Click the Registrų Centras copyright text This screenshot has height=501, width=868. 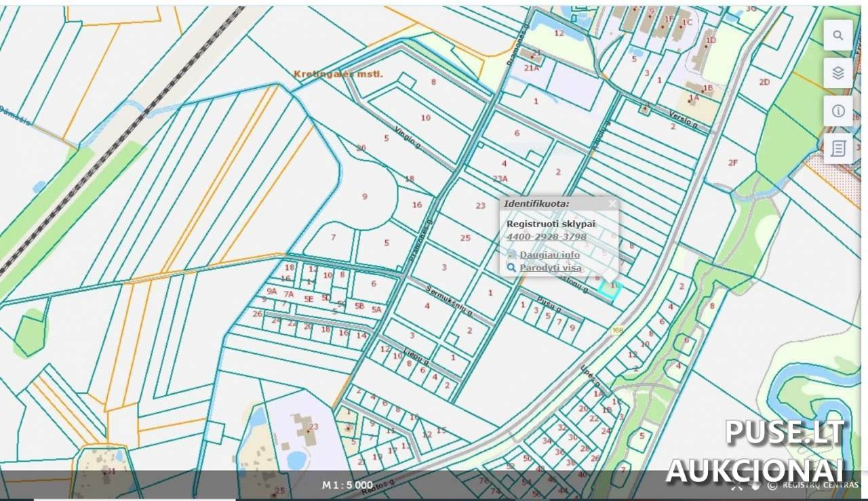[x=821, y=485]
